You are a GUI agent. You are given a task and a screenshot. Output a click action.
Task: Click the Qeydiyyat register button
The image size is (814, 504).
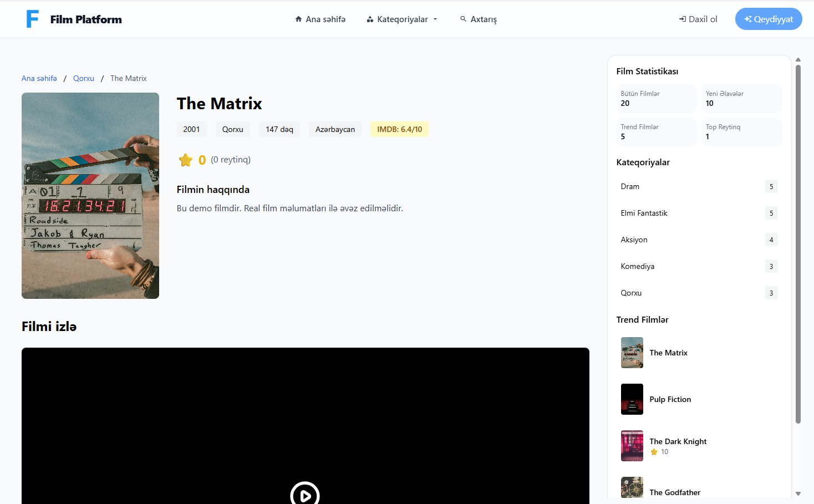(x=768, y=19)
